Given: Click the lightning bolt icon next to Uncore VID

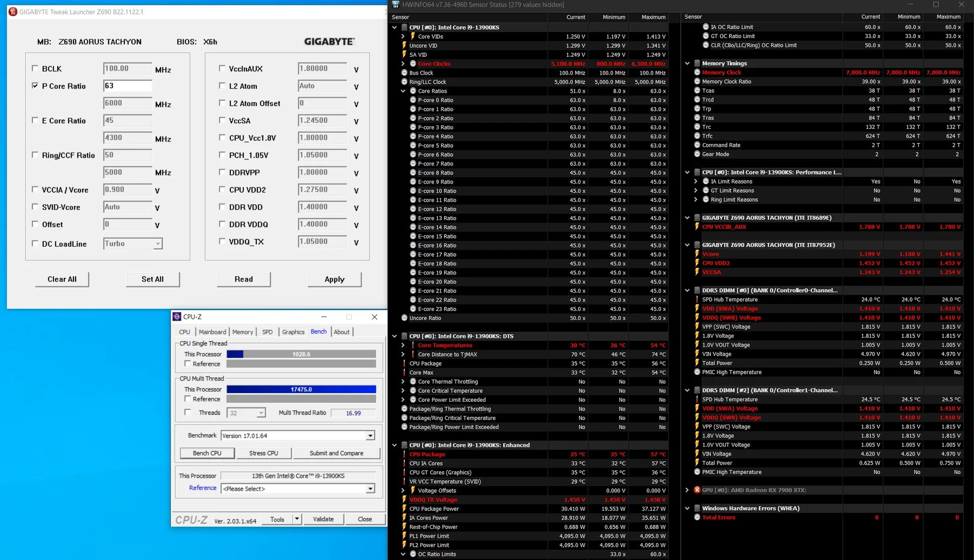Looking at the screenshot, I should pos(404,46).
